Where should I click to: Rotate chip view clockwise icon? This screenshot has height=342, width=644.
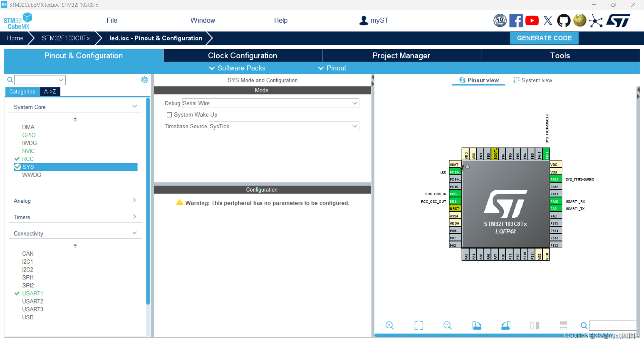click(x=477, y=325)
